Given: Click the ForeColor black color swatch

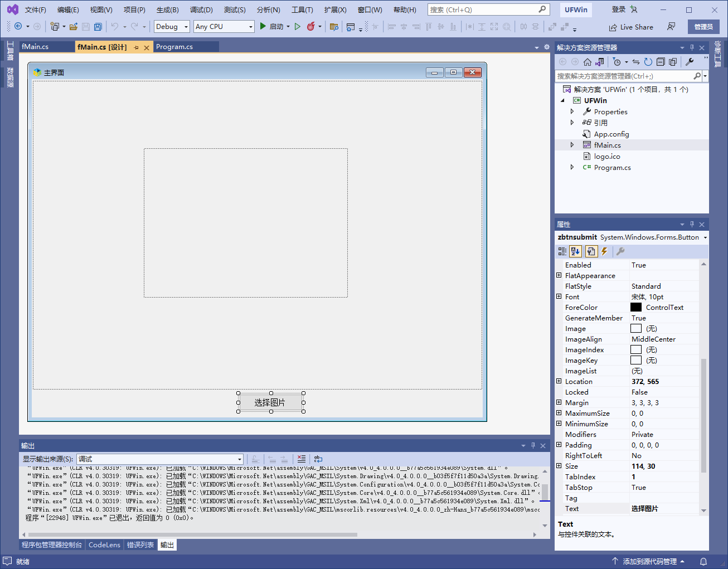Looking at the screenshot, I should pos(636,307).
